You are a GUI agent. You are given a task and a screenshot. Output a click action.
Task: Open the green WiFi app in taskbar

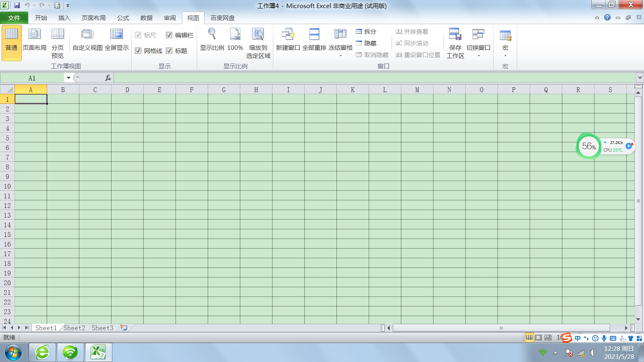tap(70, 353)
